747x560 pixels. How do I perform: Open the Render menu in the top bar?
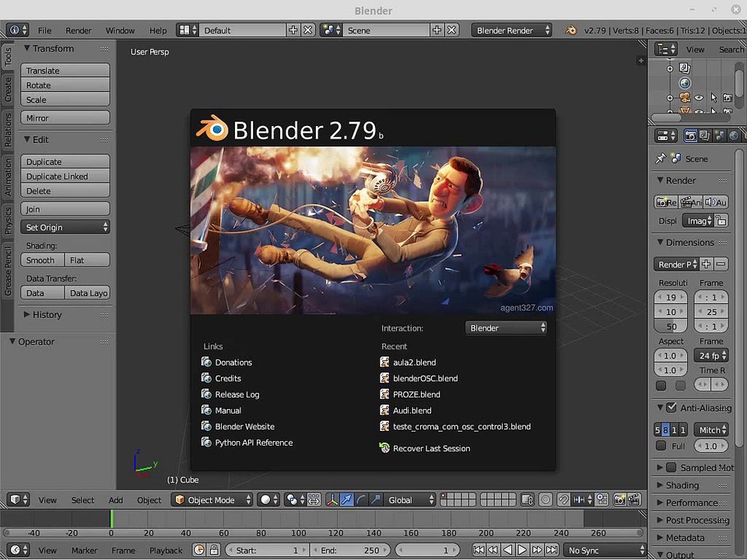click(79, 30)
